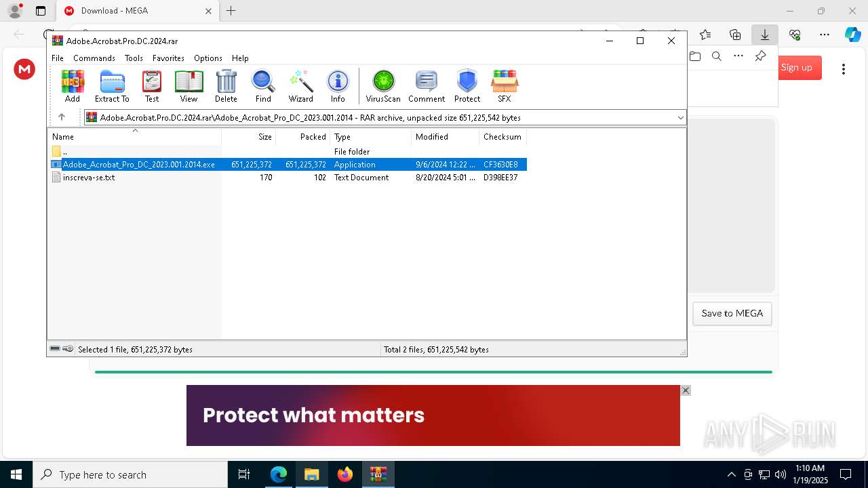
Task: Open the Tools menu
Action: tap(134, 58)
